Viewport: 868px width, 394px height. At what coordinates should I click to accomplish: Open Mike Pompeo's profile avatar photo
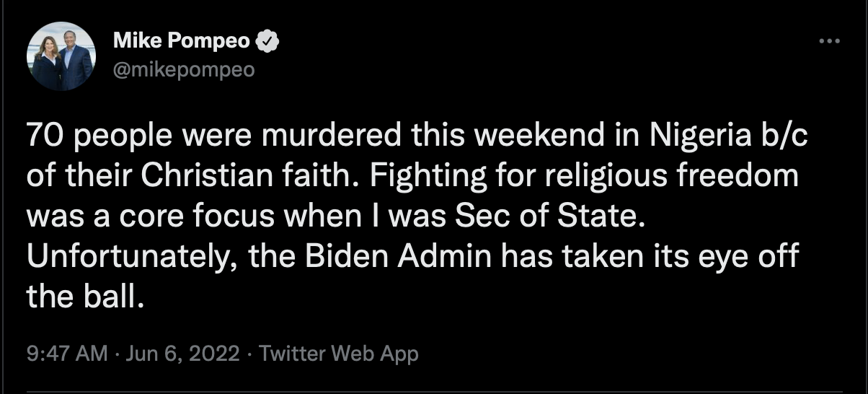point(61,56)
